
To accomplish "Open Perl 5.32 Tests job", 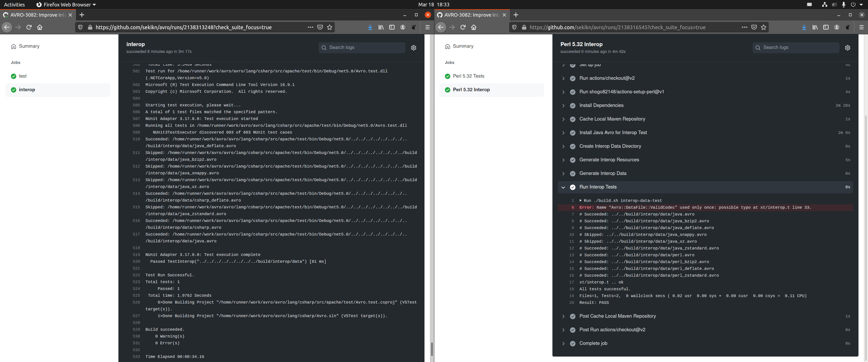I will [x=492, y=76].
